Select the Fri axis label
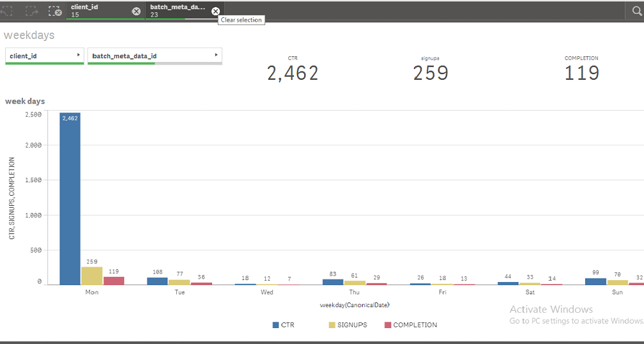 [442, 292]
